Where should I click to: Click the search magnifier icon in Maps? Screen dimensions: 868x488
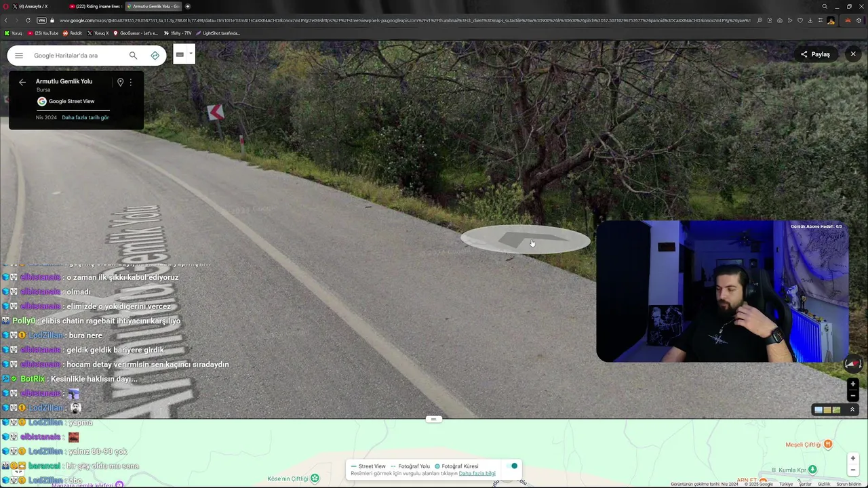[x=133, y=56]
